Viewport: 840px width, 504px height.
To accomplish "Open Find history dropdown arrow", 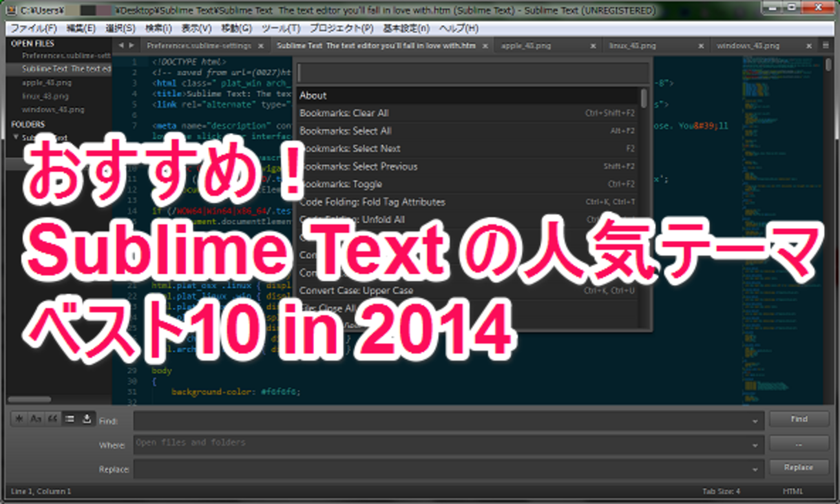I will [x=755, y=421].
